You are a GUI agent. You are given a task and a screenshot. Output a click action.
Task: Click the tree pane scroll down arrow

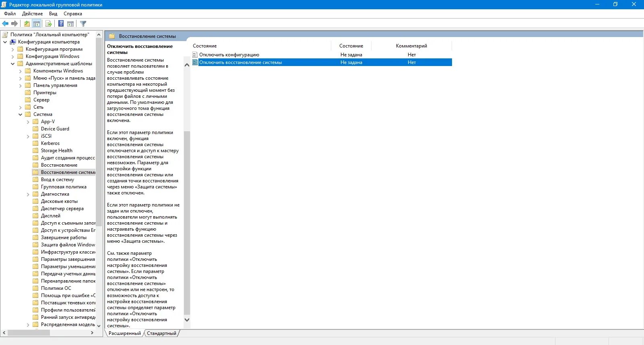(99, 326)
